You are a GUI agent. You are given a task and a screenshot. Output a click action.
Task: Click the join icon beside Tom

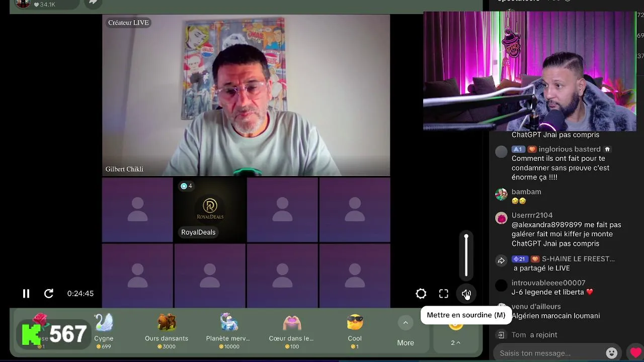tap(501, 335)
